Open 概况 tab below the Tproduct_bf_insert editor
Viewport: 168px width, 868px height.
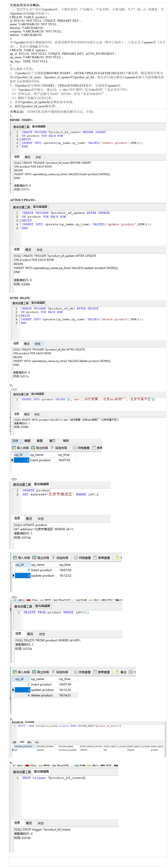click(27, 157)
